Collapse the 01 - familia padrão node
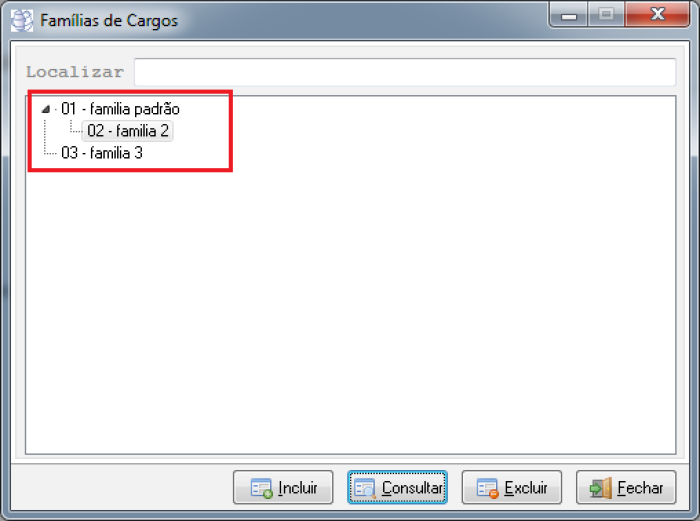Viewport: 700px width, 521px height. 46,108
